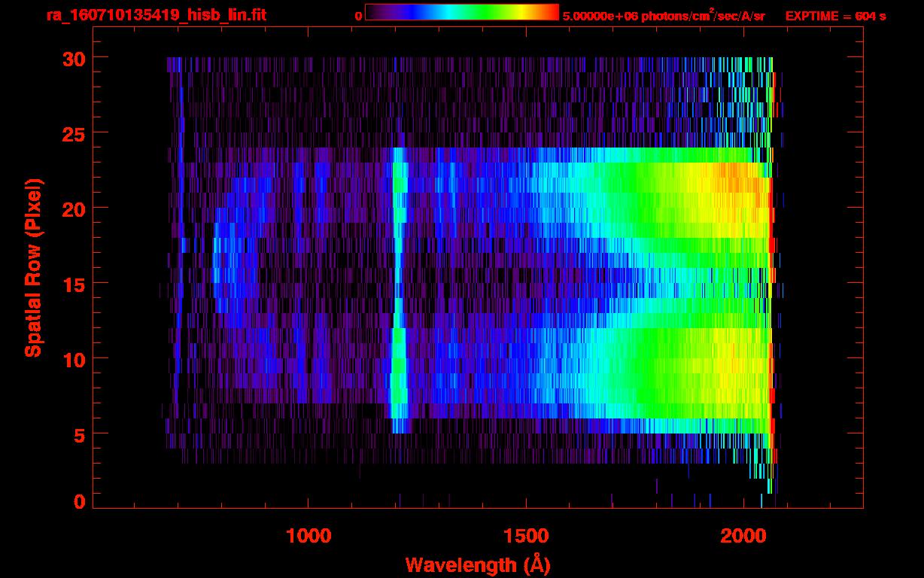Click the red end of the color bar
The width and height of the screenshot is (924, 578).
549,13
